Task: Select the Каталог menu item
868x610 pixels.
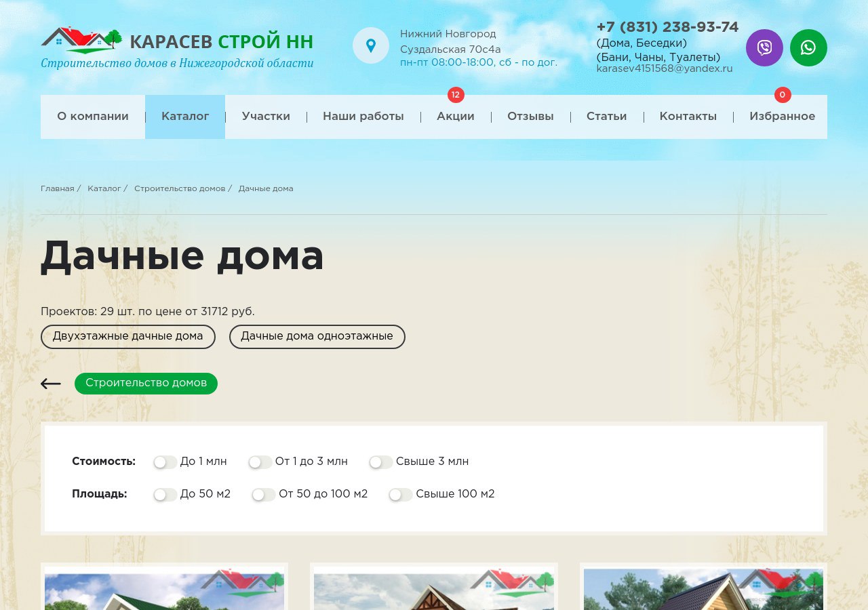Action: point(185,117)
